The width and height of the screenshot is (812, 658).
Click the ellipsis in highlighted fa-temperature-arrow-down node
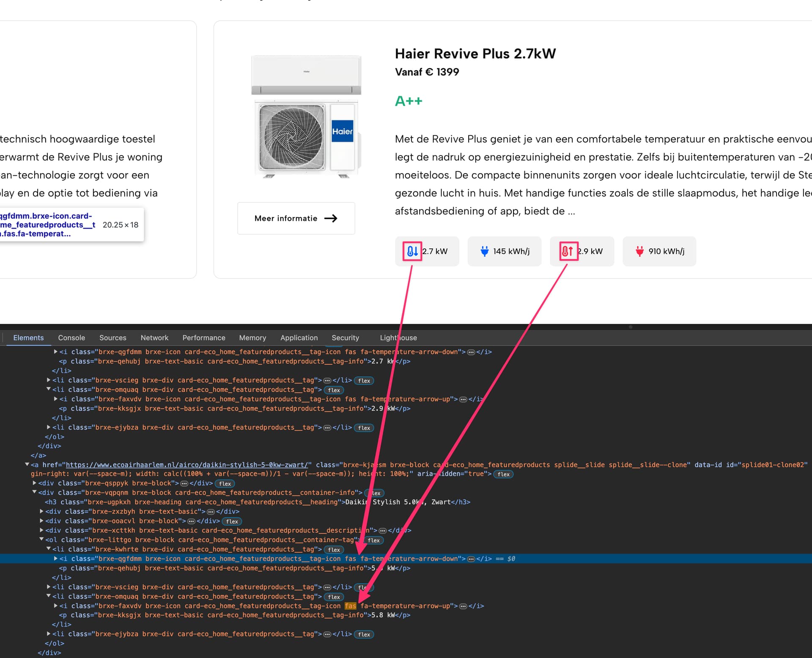(x=471, y=559)
